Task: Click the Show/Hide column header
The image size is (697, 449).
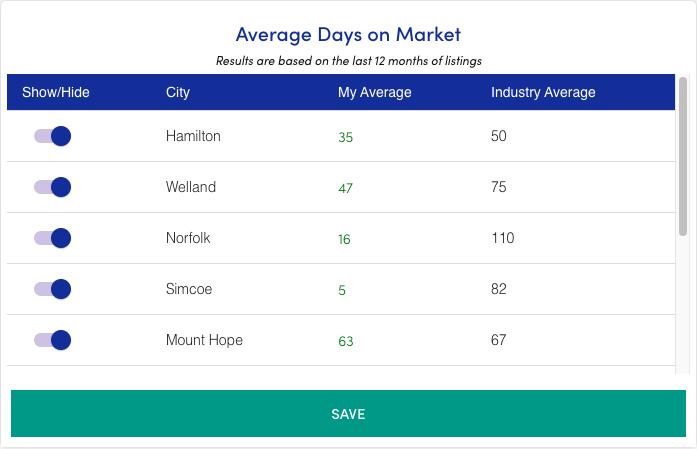Action: (x=56, y=93)
